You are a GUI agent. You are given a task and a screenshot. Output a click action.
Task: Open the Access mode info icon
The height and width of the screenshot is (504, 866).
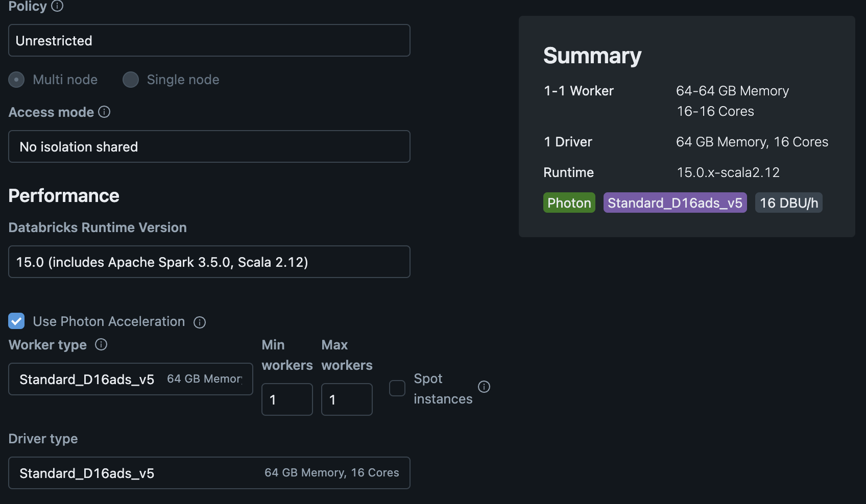pos(104,112)
